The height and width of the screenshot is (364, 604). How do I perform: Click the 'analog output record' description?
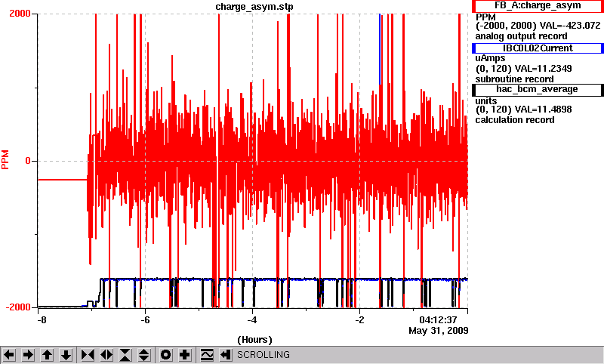click(521, 36)
